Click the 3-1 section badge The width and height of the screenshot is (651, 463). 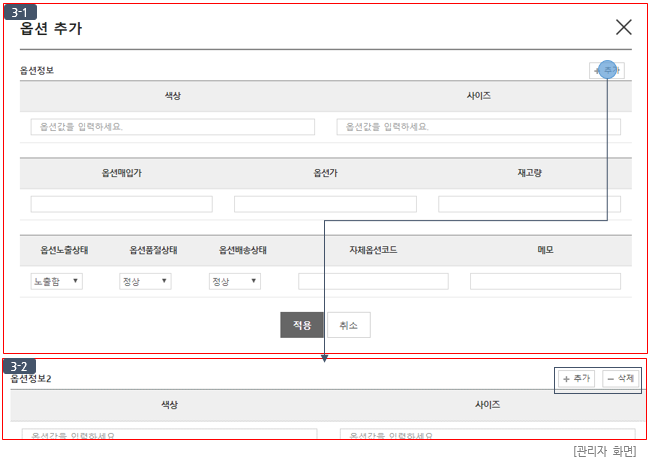pyautogui.click(x=17, y=10)
